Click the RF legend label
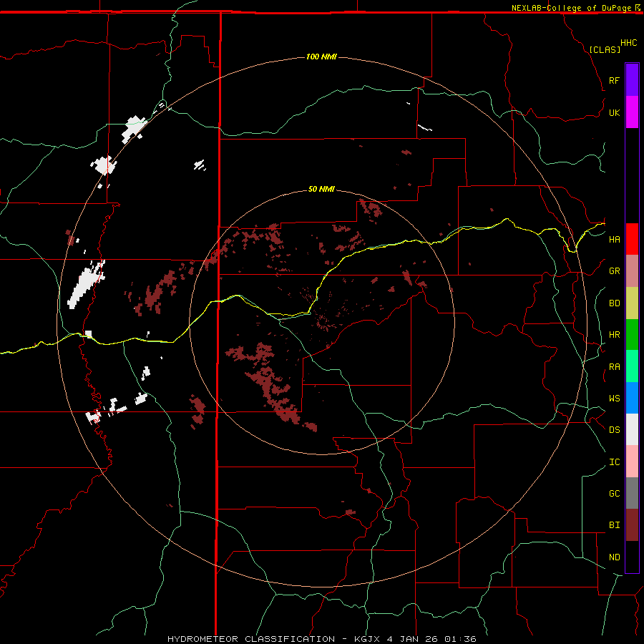This screenshot has height=644, width=644. pos(614,80)
